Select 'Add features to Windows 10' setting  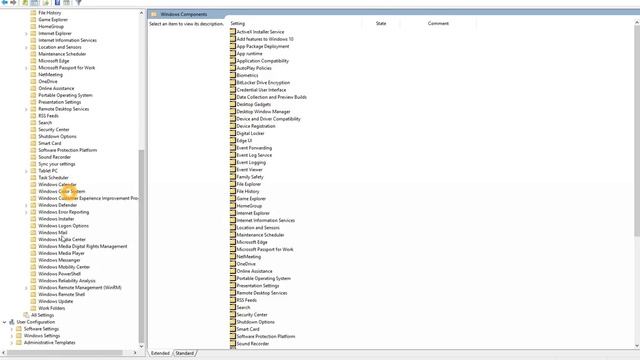click(x=265, y=39)
